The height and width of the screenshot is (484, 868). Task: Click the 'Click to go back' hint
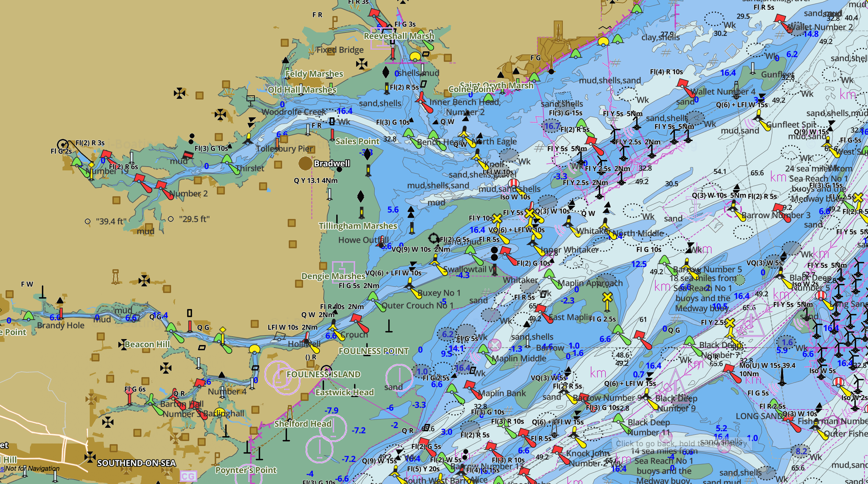pyautogui.click(x=682, y=443)
